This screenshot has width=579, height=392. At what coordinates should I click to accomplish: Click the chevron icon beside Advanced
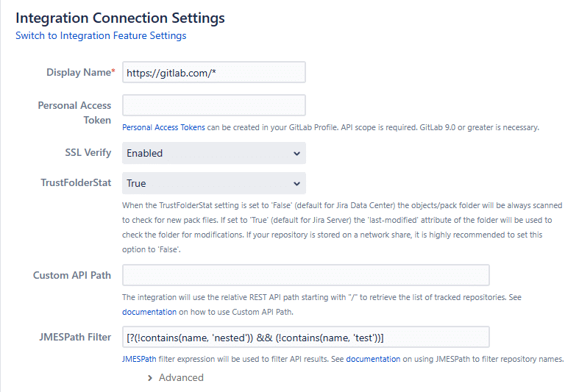(150, 377)
